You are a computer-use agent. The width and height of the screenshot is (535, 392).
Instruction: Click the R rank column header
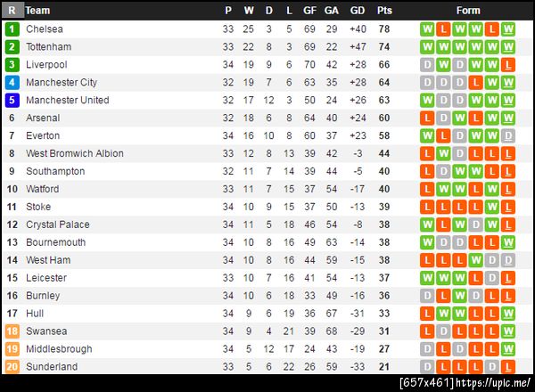tap(12, 11)
